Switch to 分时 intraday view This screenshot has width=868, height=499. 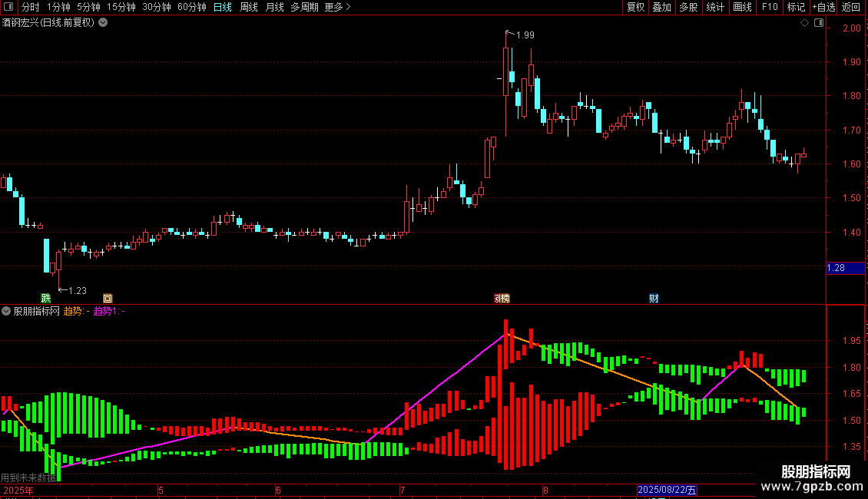click(x=31, y=7)
